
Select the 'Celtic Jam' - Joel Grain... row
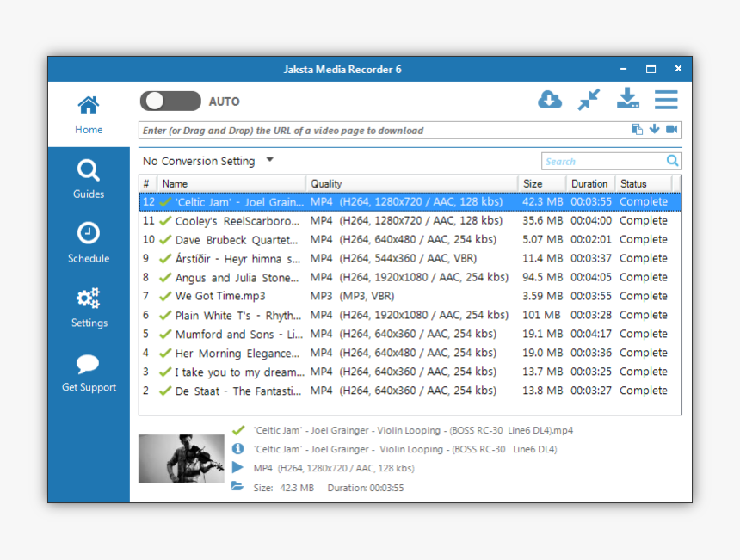tap(410, 202)
